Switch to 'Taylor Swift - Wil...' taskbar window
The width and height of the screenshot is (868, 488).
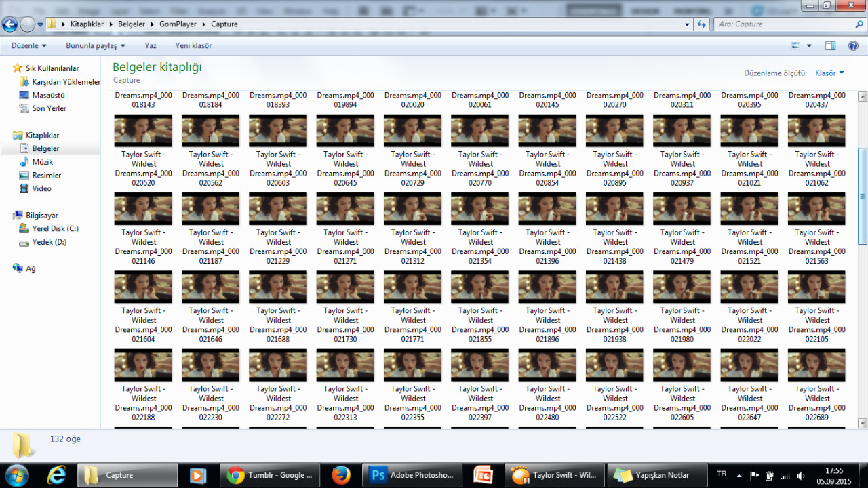555,475
